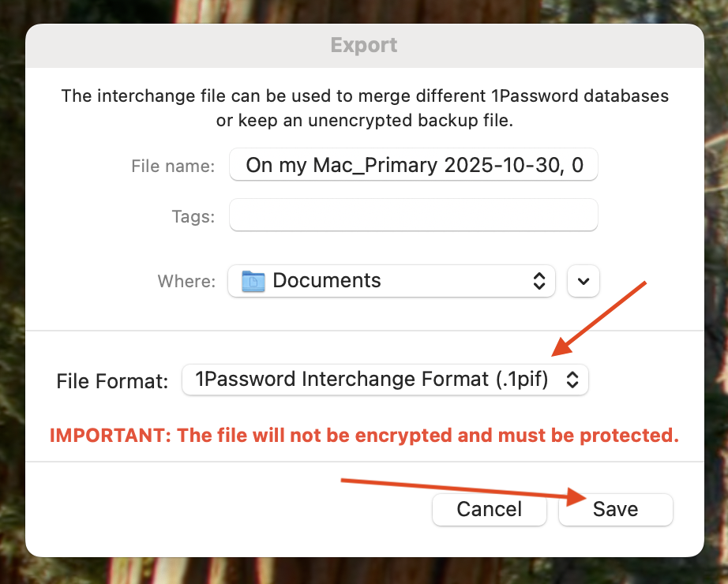Dismiss the dialog with Cancel
Screen dimensions: 728x584
489,509
